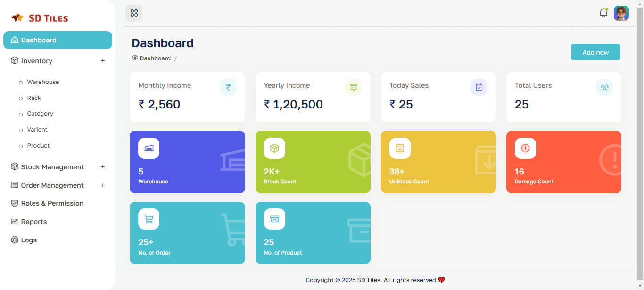The image size is (644, 290).
Task: Click the Total Users people icon
Action: 604,87
